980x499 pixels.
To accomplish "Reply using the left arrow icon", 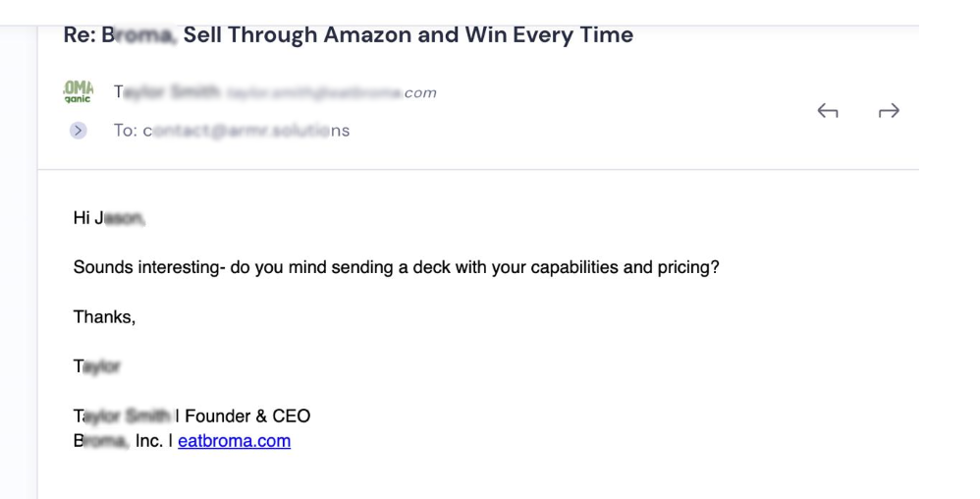I will pos(828,111).
